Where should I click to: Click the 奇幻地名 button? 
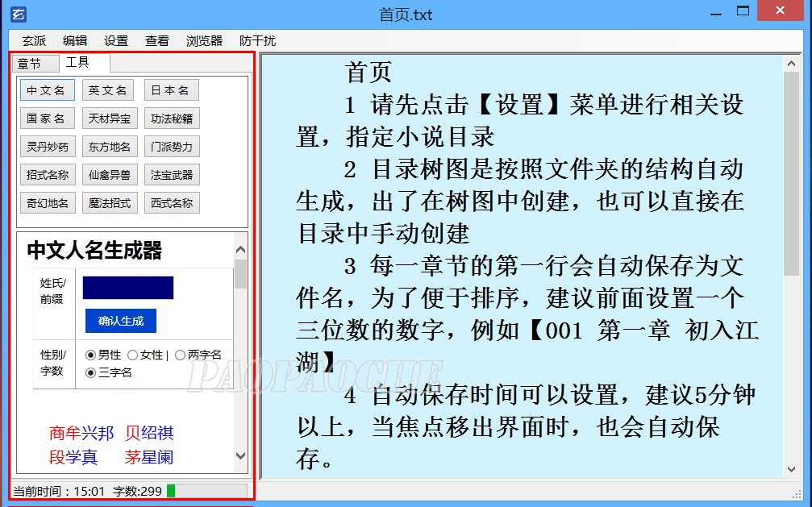[48, 203]
